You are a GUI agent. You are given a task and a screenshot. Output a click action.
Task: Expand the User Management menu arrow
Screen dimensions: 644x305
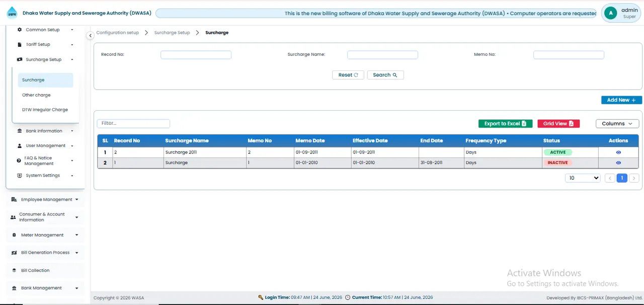point(72,146)
